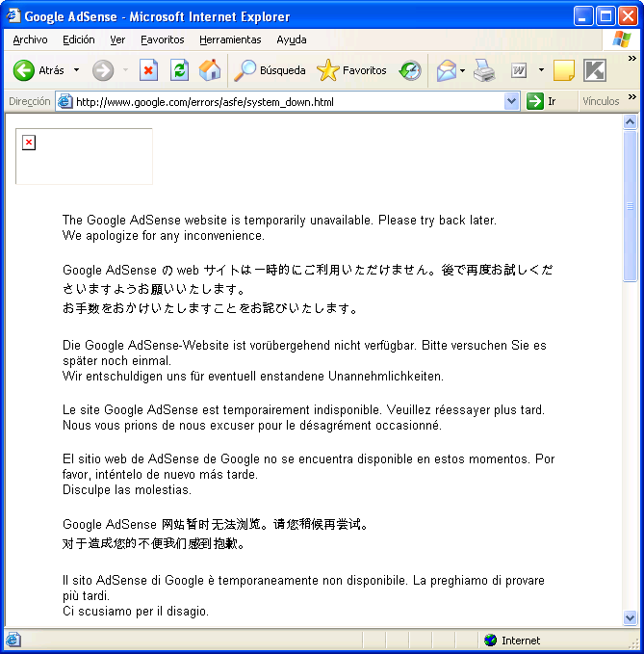Viewport: 644px width, 654px height.
Task: Click 'Nous vous prions de nous excuser' line
Action: (x=252, y=425)
